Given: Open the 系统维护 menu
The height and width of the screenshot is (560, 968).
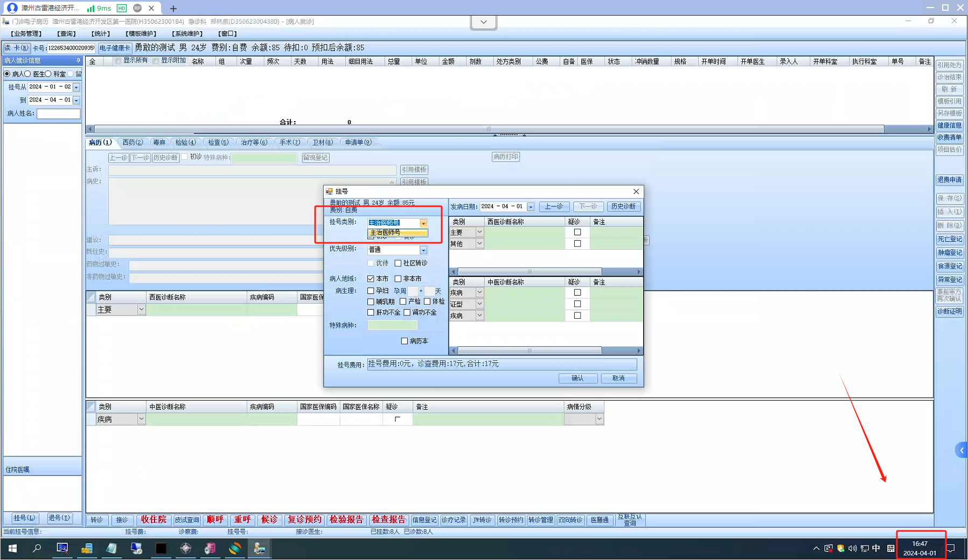Looking at the screenshot, I should pos(186,34).
